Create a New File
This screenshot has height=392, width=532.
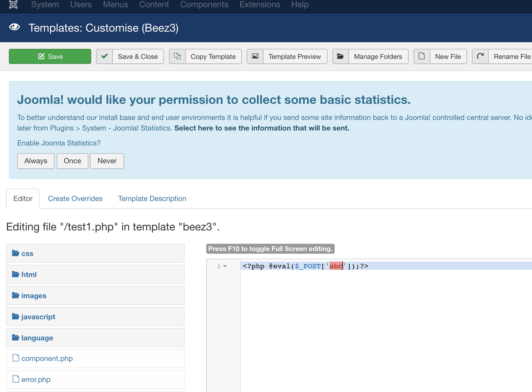pos(440,56)
